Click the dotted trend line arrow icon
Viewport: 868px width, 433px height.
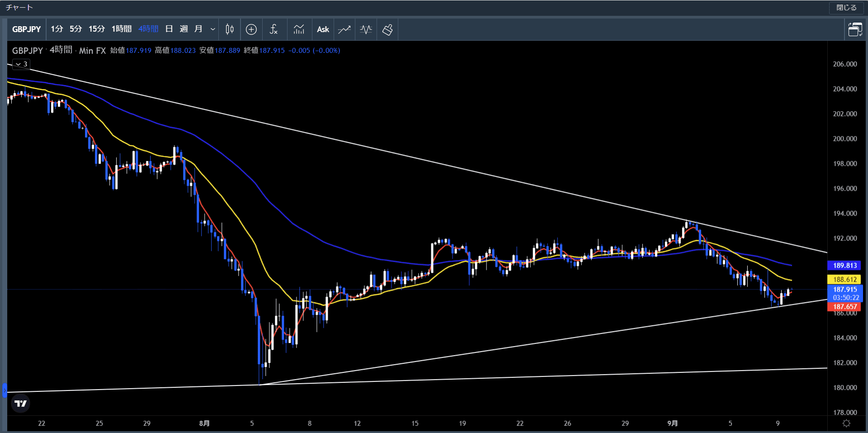click(x=344, y=29)
